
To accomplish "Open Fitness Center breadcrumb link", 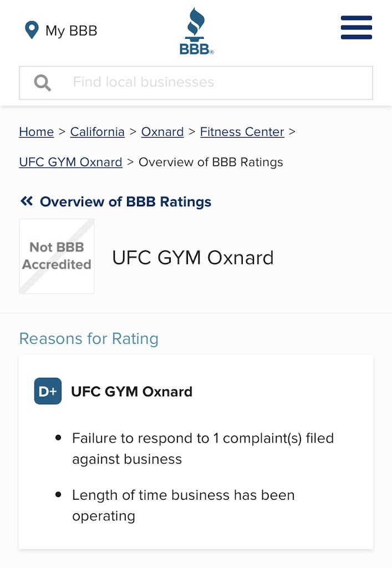I will point(242,132).
